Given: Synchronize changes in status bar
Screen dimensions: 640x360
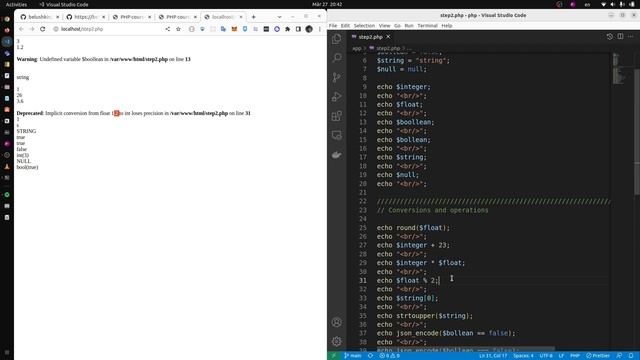Looking at the screenshot, I should 370,356.
